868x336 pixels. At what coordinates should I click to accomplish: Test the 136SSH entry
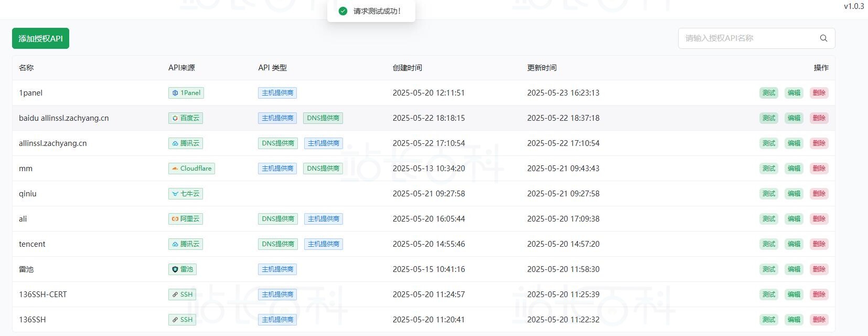coord(769,320)
